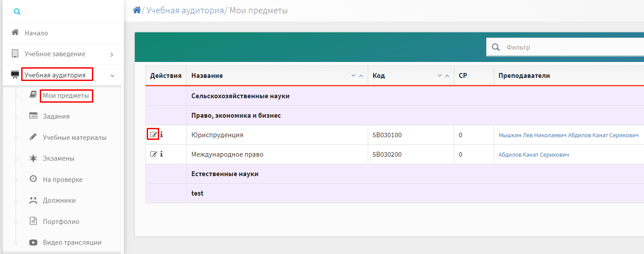Click the Естественные науки group row
The height and width of the screenshot is (254, 644).
click(x=395, y=174)
